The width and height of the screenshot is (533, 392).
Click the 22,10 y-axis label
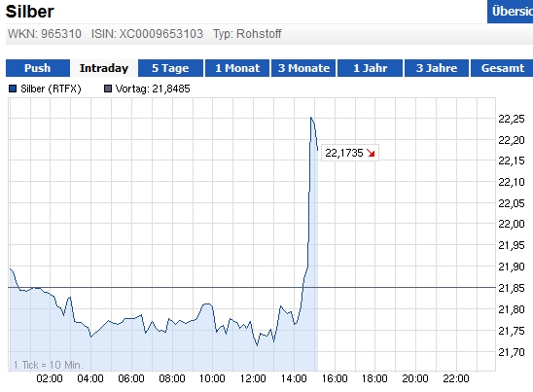[512, 182]
